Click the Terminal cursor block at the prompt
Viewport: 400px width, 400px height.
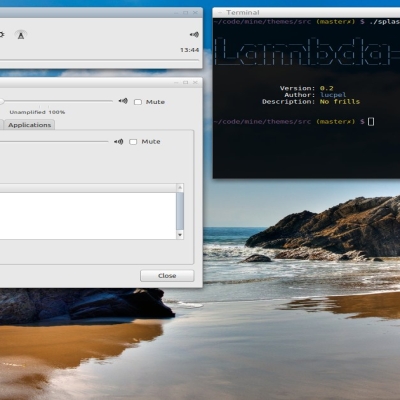coord(371,122)
